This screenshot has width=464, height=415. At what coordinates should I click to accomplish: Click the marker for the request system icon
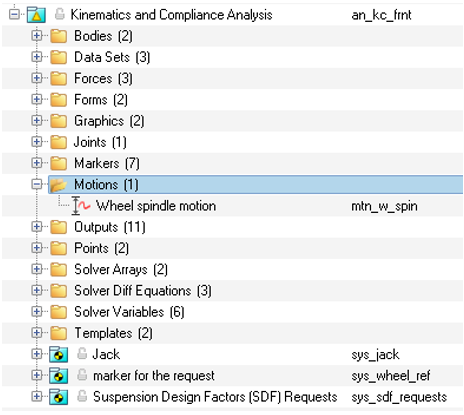[x=59, y=376]
